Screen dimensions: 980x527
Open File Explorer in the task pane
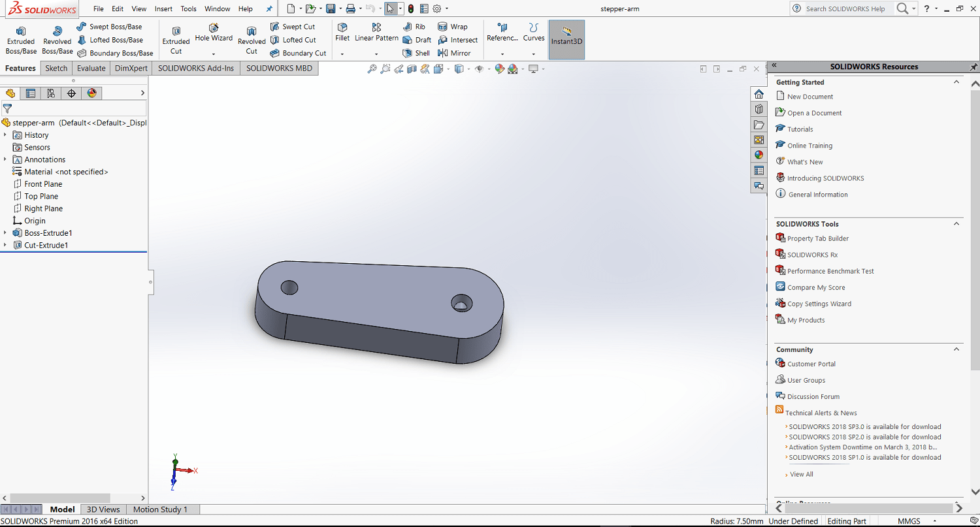(x=759, y=125)
